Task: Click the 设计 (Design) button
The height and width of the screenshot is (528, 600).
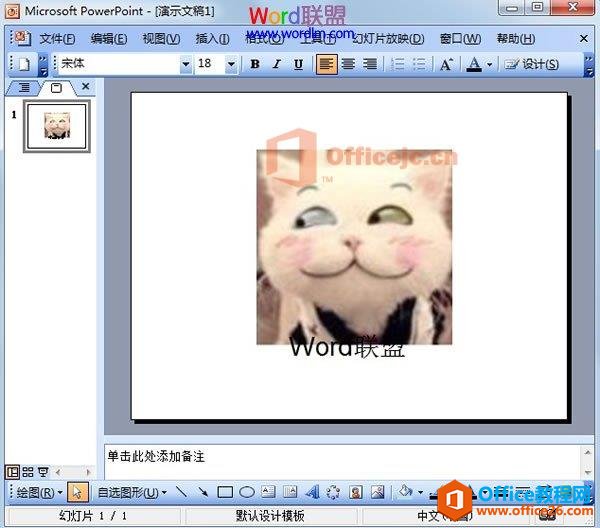Action: point(532,64)
